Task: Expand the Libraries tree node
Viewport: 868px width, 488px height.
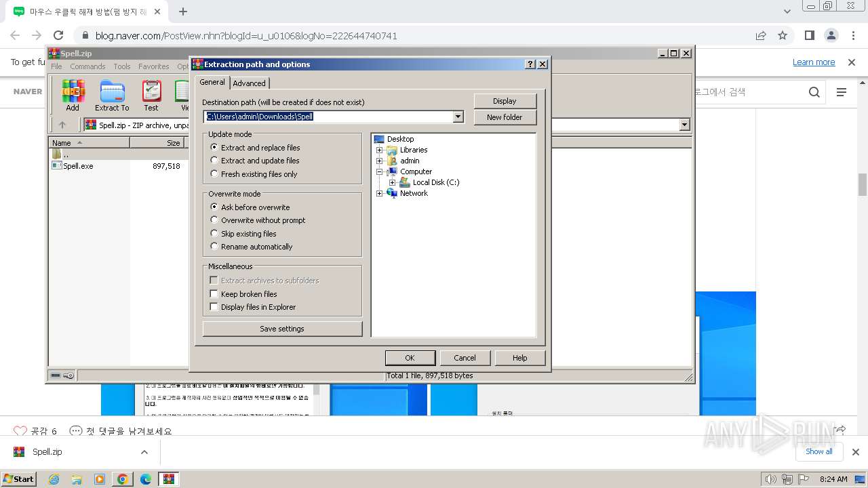Action: click(380, 150)
